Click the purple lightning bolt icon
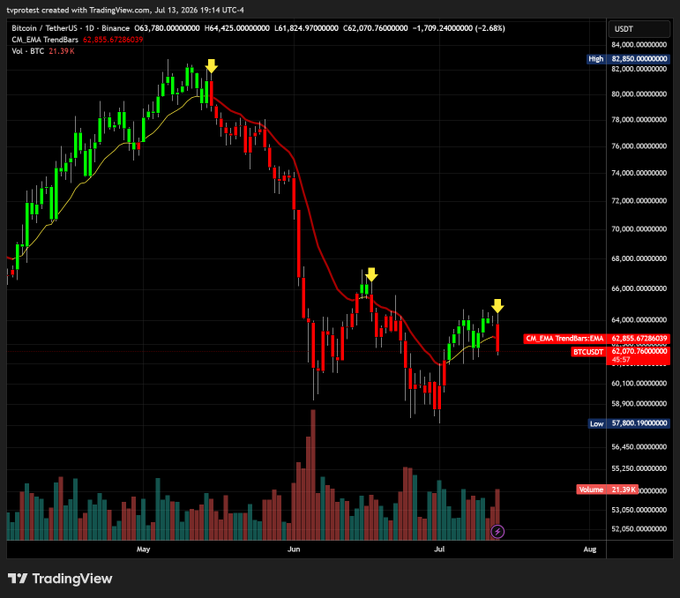The height and width of the screenshot is (598, 680). (x=497, y=531)
